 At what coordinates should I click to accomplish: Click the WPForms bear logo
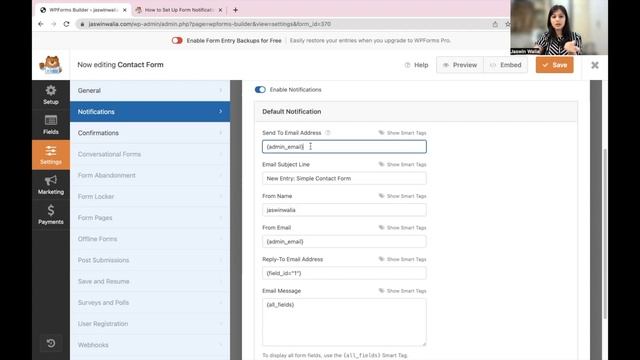click(51, 65)
